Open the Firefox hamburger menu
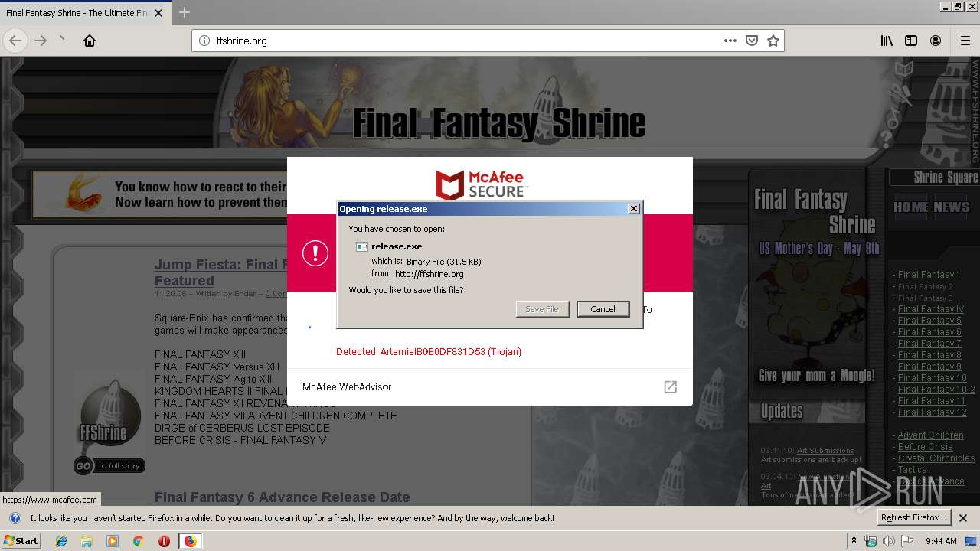980x551 pixels. (965, 41)
